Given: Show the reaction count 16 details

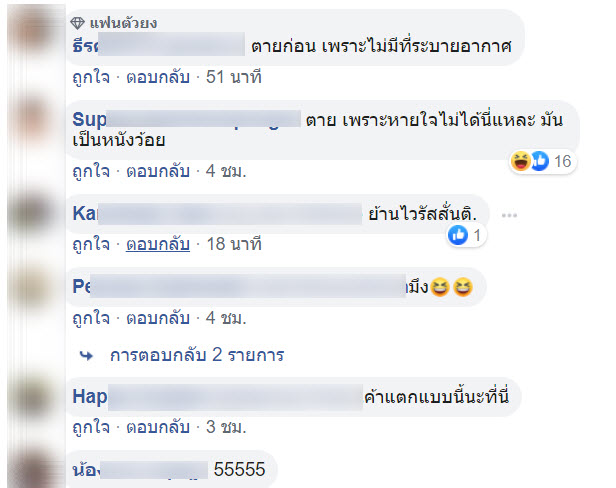Looking at the screenshot, I should [562, 161].
